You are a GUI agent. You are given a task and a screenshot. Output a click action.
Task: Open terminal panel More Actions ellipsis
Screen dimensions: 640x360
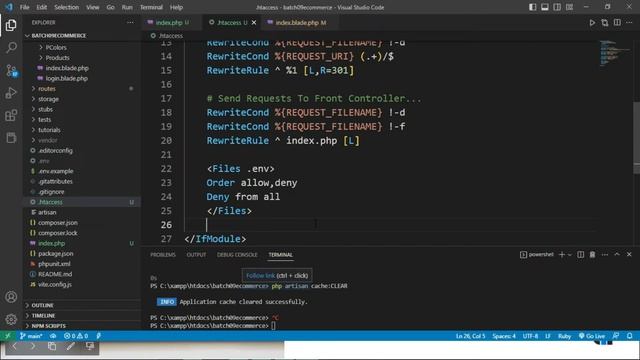pos(604,254)
